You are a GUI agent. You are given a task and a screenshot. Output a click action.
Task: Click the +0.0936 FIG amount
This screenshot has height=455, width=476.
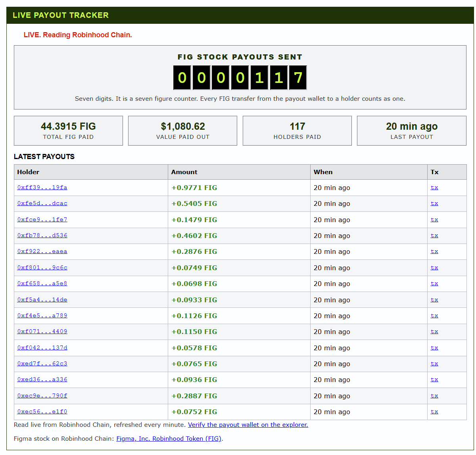tap(194, 380)
